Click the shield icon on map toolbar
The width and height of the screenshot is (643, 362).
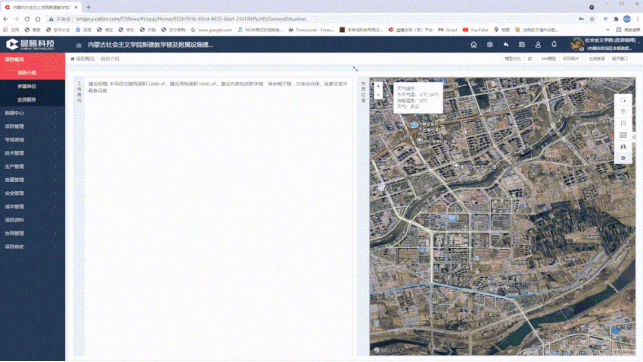tap(623, 112)
